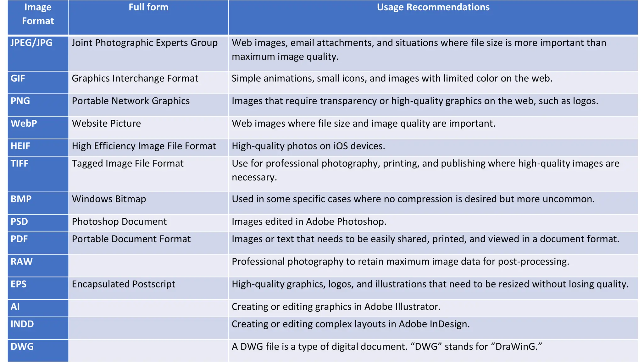Click the empty Full form cell for AI
This screenshot has width=644, height=362.
pyautogui.click(x=148, y=308)
